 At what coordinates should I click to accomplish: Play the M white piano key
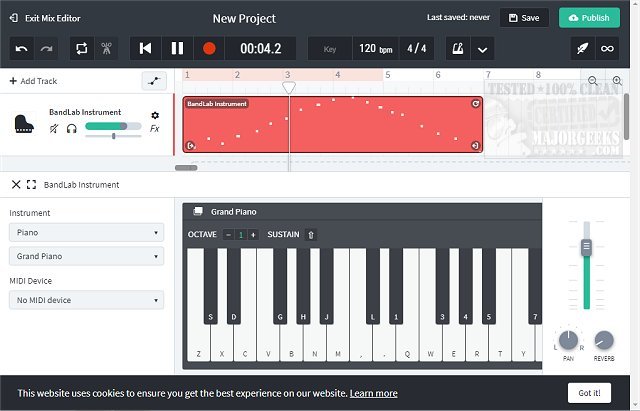coord(338,343)
